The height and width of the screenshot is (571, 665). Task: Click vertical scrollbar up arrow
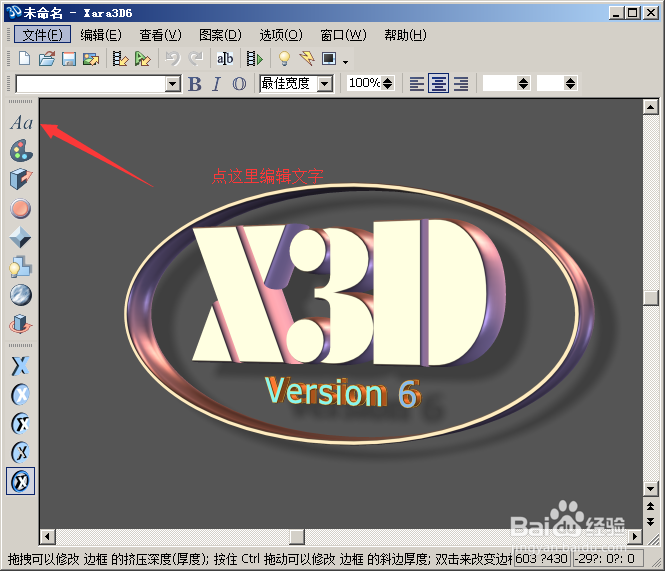[x=651, y=107]
